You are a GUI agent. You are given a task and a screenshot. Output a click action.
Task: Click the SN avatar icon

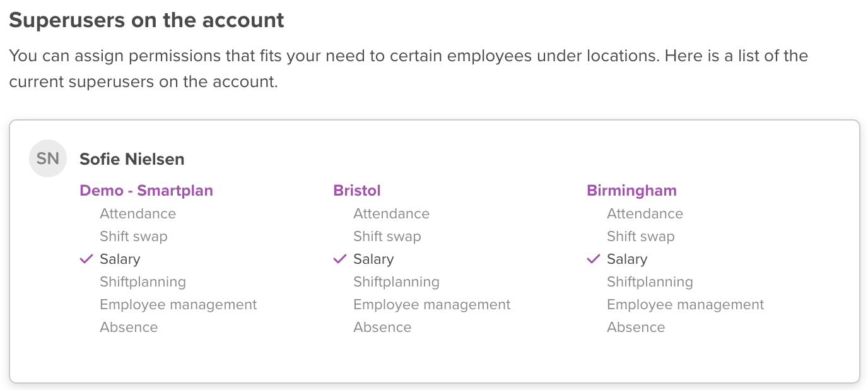[x=48, y=158]
